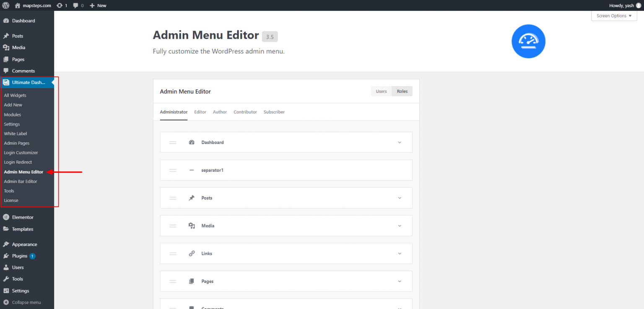Open the Login Customizer link
The height and width of the screenshot is (309, 644).
click(21, 152)
